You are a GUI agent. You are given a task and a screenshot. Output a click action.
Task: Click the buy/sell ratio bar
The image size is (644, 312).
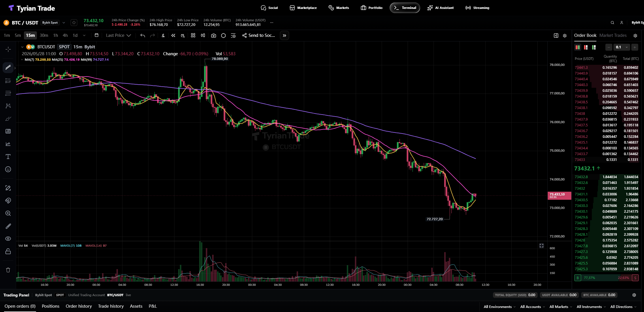pyautogui.click(x=607, y=278)
